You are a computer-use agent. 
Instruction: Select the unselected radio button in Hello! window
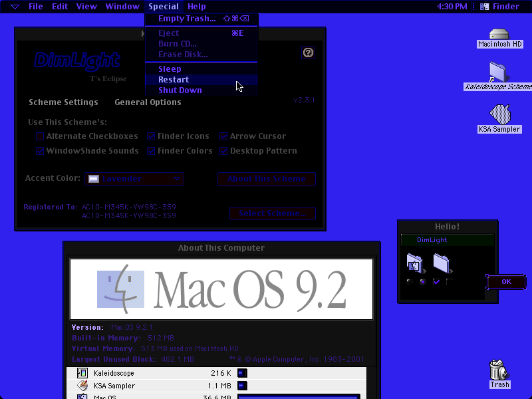click(410, 282)
